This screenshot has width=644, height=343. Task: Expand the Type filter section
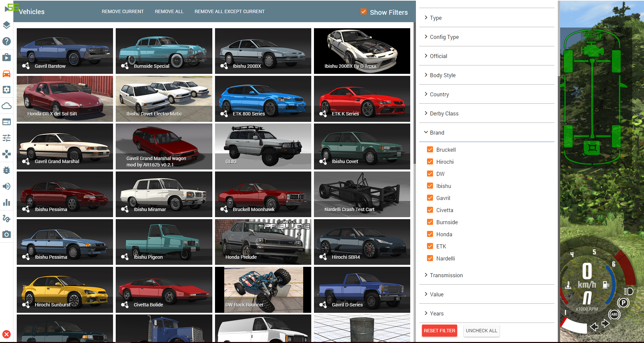click(x=487, y=18)
